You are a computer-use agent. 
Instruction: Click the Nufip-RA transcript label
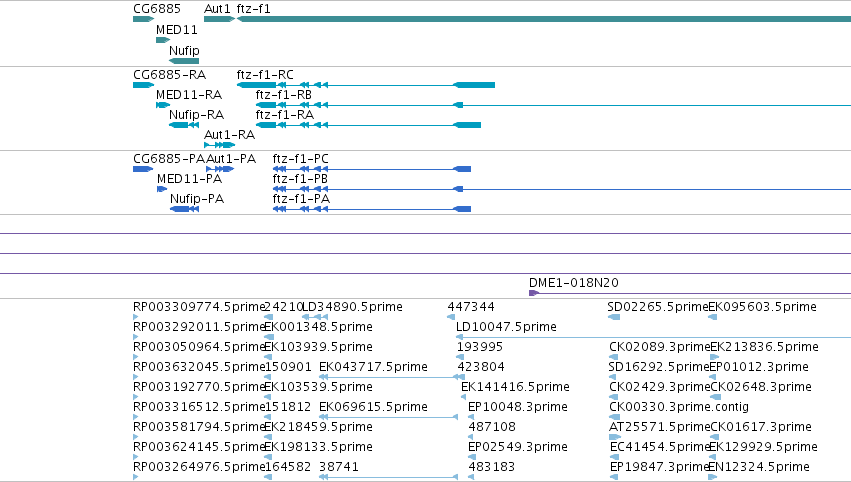click(196, 115)
